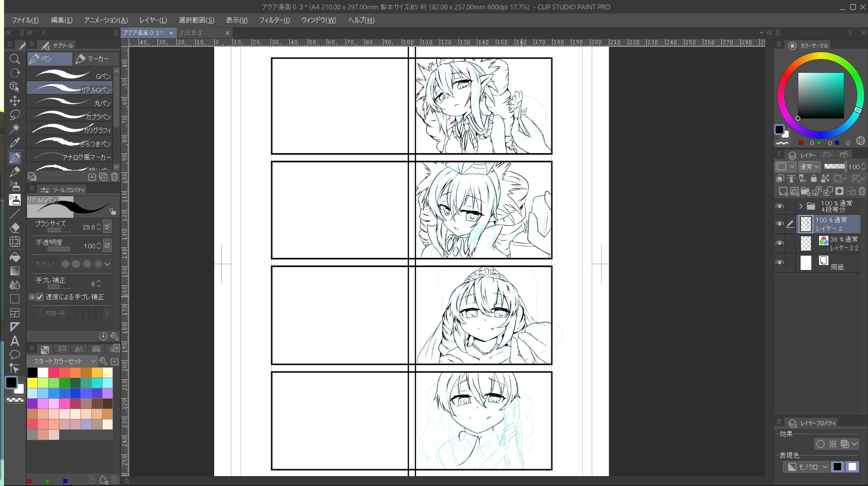The height and width of the screenshot is (486, 868).
Task: Select the Eraser tool
Action: tap(14, 227)
